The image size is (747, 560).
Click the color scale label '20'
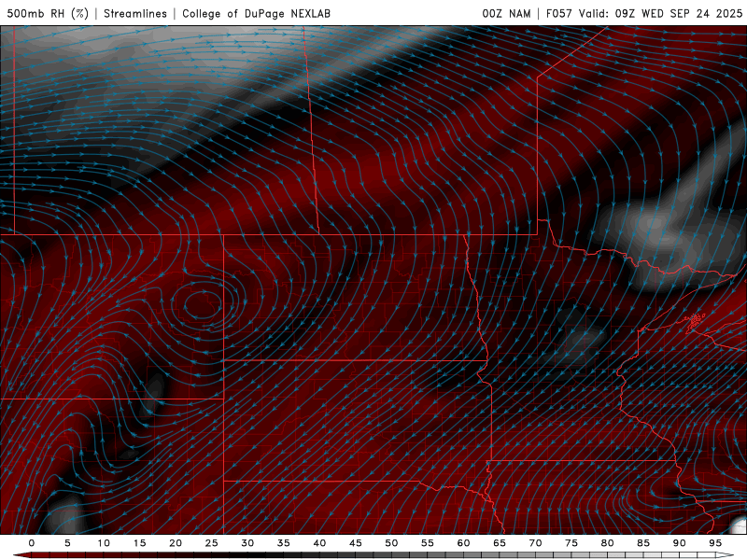[176, 543]
